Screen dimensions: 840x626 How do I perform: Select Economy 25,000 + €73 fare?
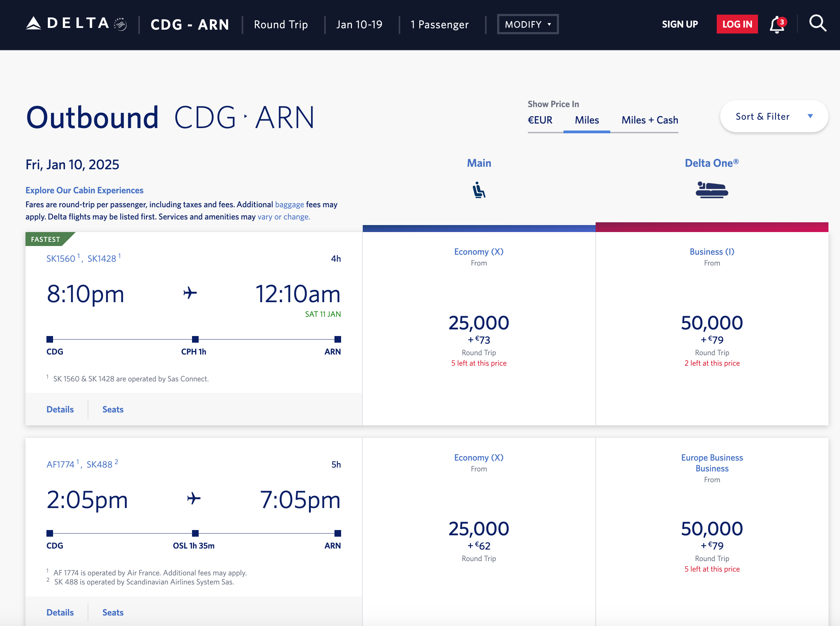479,329
